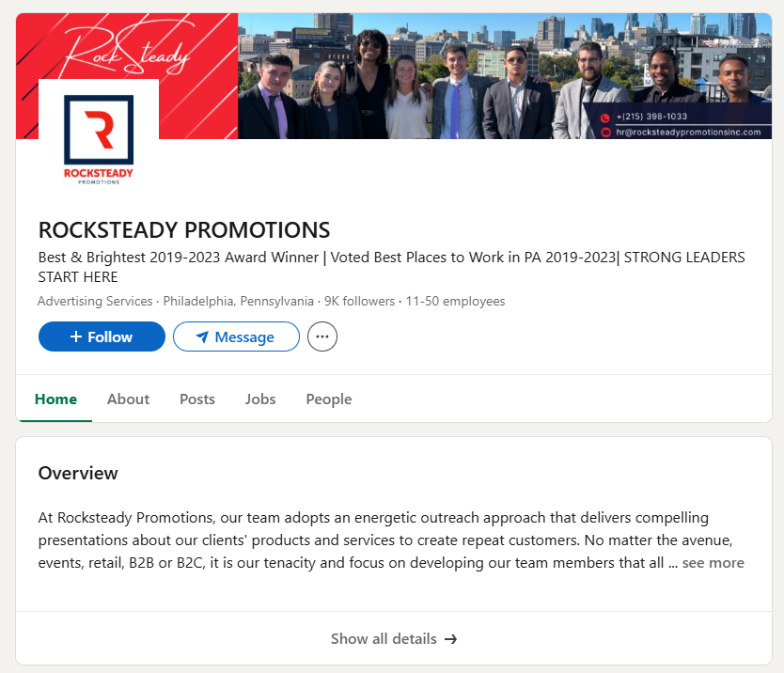784x673 pixels.
Task: Click the HR email address in banner
Action: tap(688, 133)
